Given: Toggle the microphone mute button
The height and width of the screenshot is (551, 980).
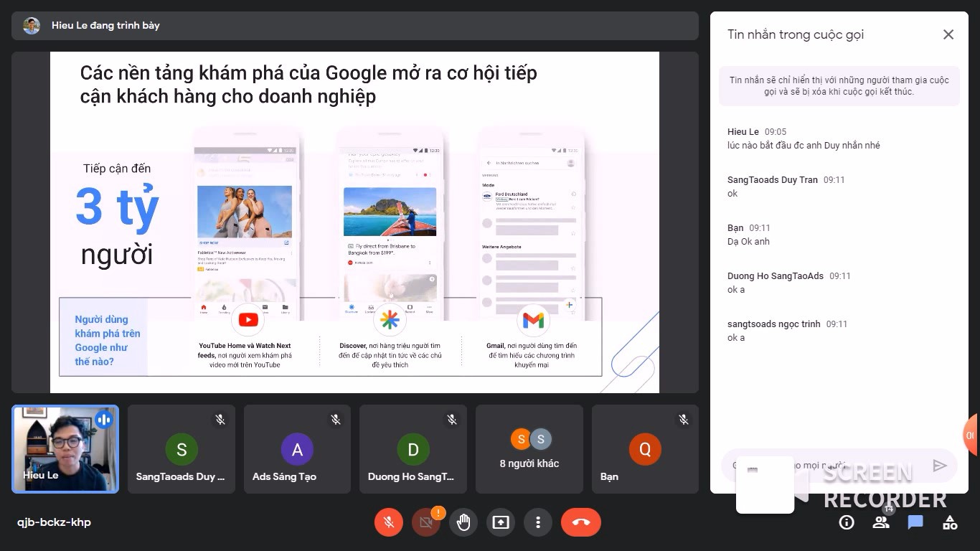Looking at the screenshot, I should pos(389,522).
